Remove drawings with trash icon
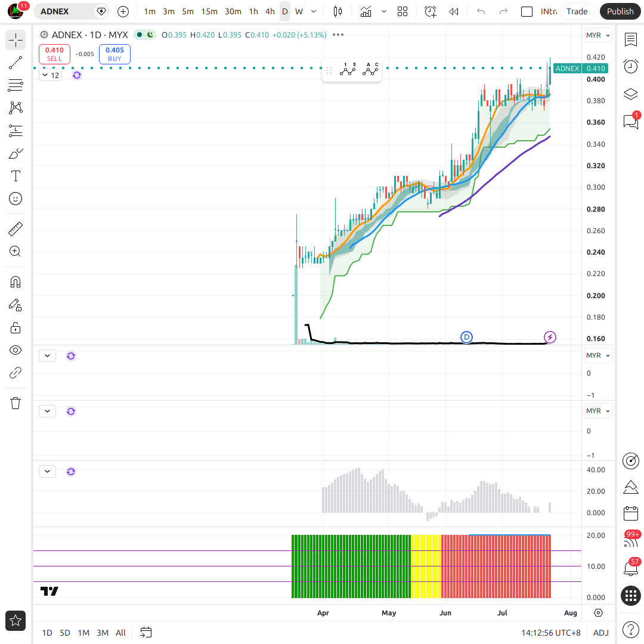 tap(16, 403)
